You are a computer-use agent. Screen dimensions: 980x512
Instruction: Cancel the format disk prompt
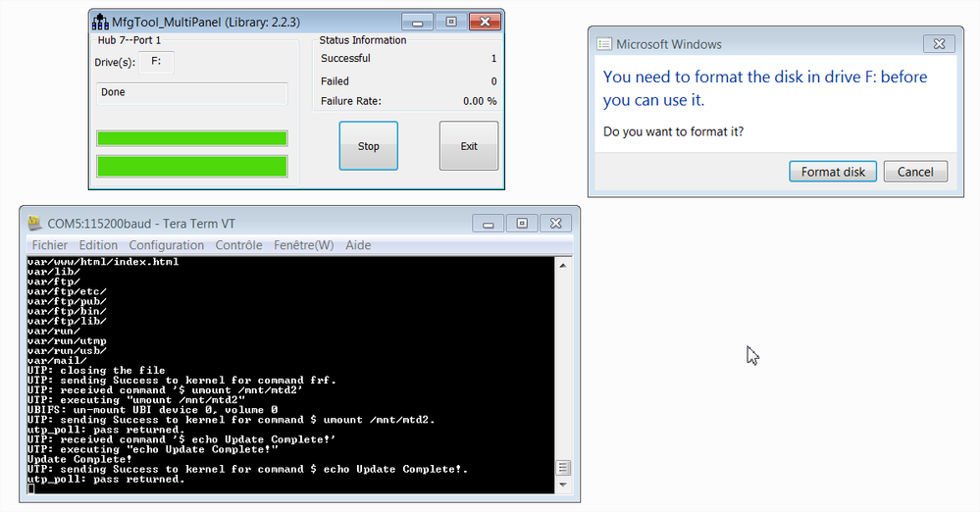[915, 172]
